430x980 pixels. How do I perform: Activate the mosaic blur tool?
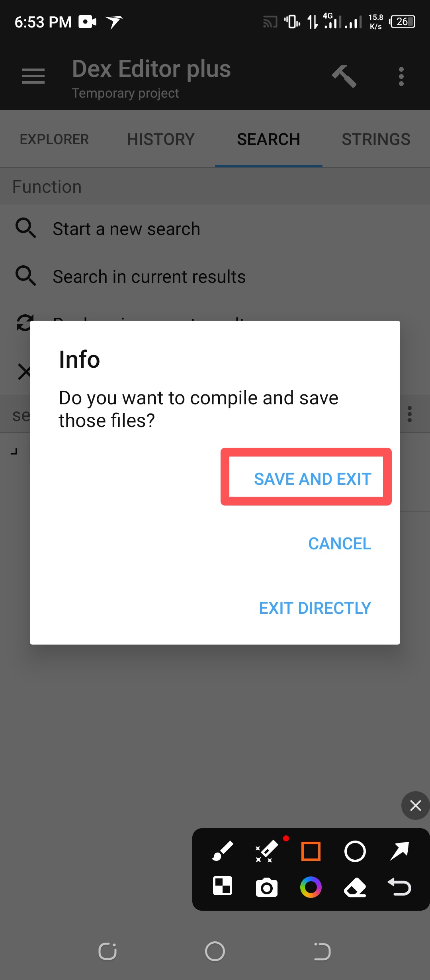click(x=223, y=886)
